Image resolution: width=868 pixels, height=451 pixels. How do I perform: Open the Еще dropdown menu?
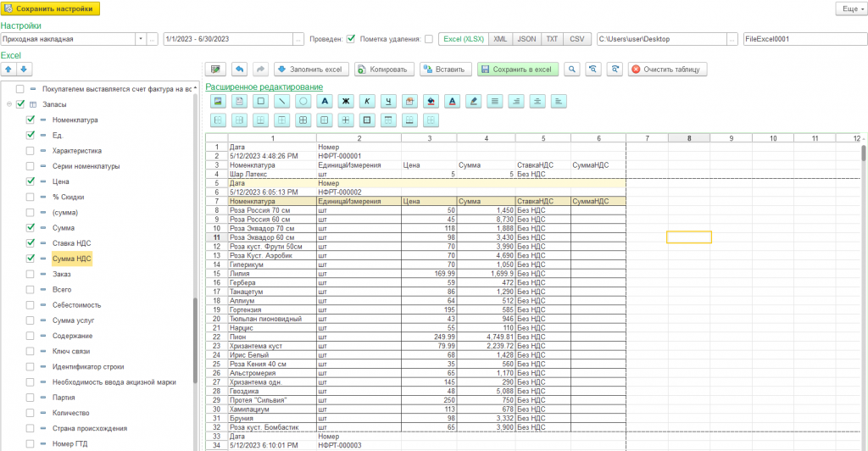(849, 8)
